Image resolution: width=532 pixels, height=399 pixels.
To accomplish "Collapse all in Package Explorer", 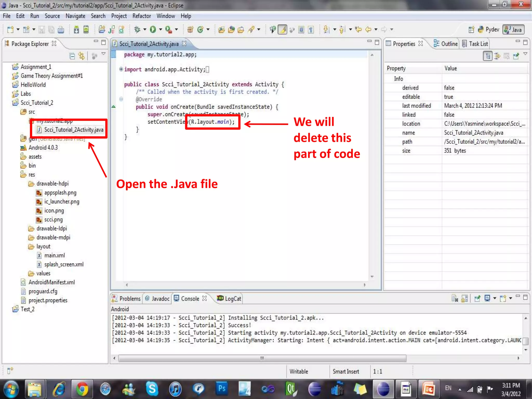I will tap(72, 56).
